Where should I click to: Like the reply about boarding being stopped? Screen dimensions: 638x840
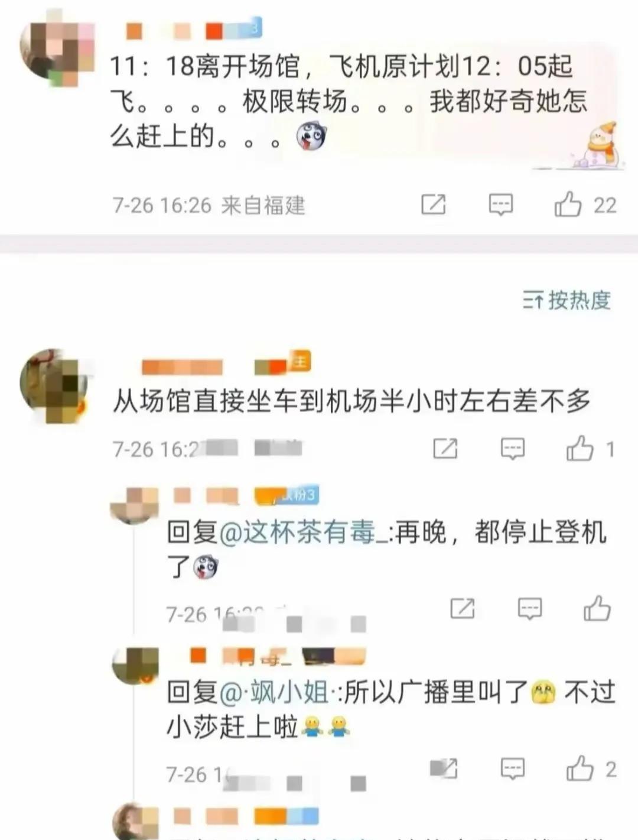(597, 608)
